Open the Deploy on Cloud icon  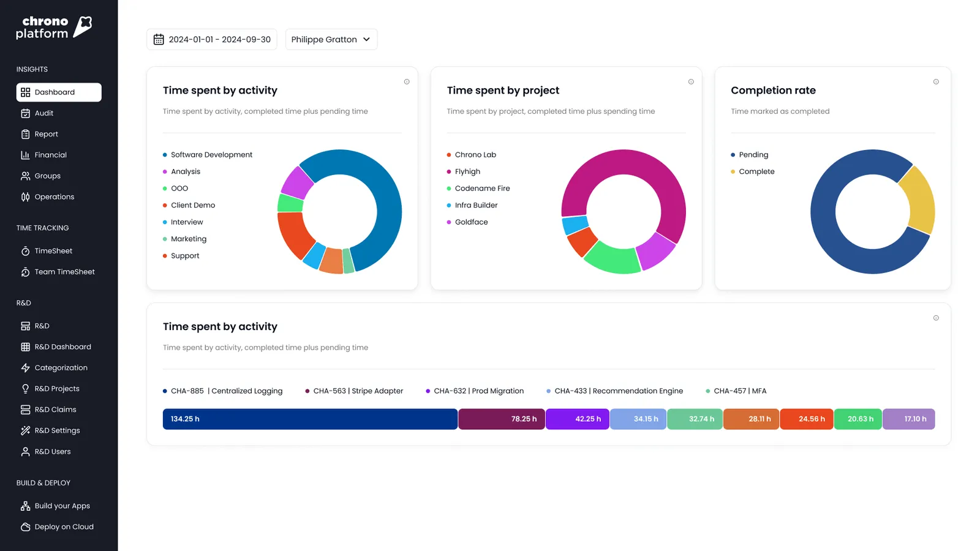(24, 527)
